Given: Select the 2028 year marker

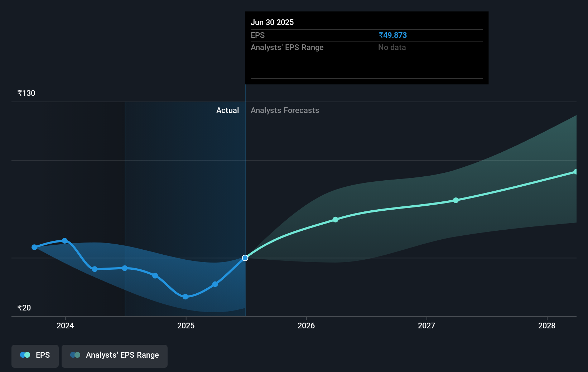Looking at the screenshot, I should pyautogui.click(x=547, y=325).
